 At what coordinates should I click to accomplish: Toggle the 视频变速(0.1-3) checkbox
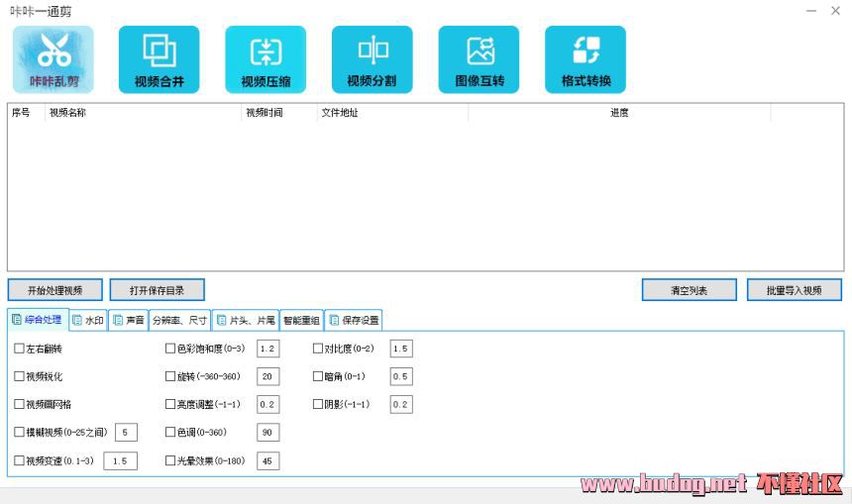coord(19,460)
